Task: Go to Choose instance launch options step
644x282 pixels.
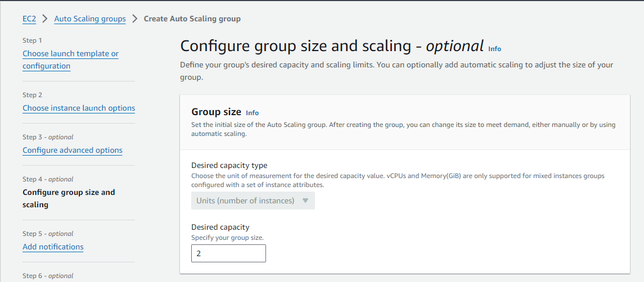Action: (79, 108)
